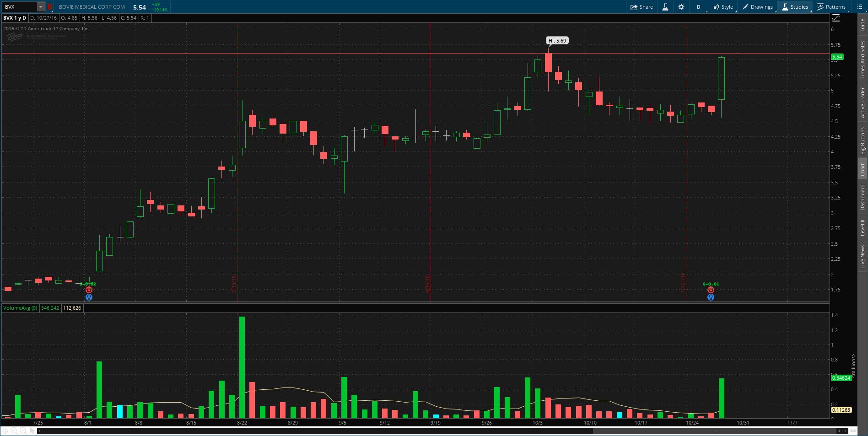Select the crosshair tool in the bottom-left corner

coord(5,431)
